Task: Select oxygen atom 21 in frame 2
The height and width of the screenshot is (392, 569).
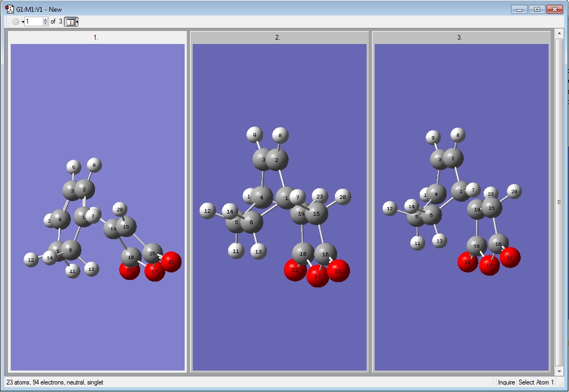Action: coord(338,270)
